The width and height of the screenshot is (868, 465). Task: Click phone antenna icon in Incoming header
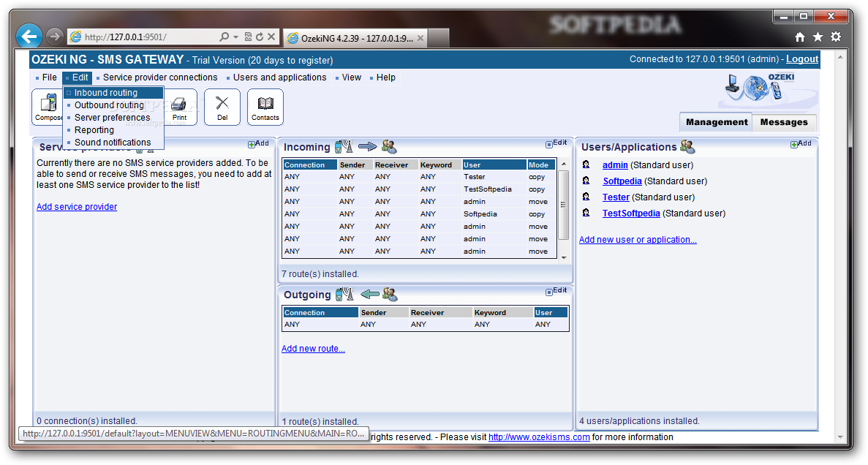(344, 147)
